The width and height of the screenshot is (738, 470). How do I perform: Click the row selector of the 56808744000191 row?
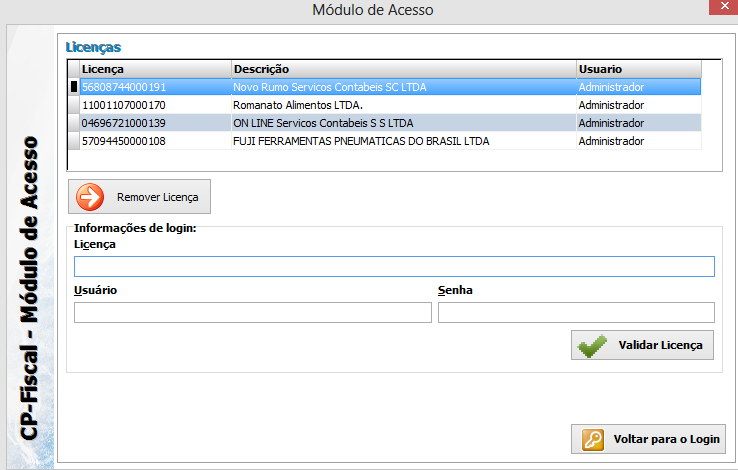pos(74,87)
